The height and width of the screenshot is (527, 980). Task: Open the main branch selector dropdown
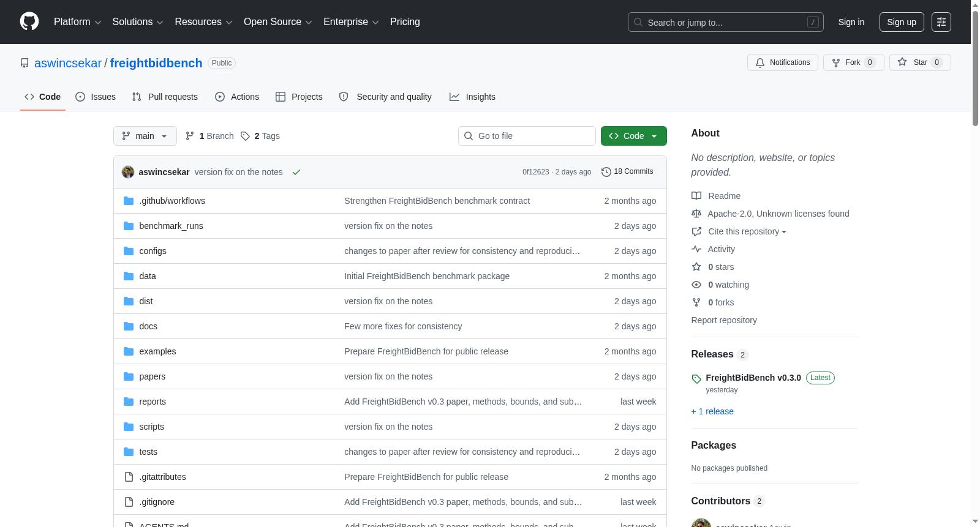coord(145,136)
